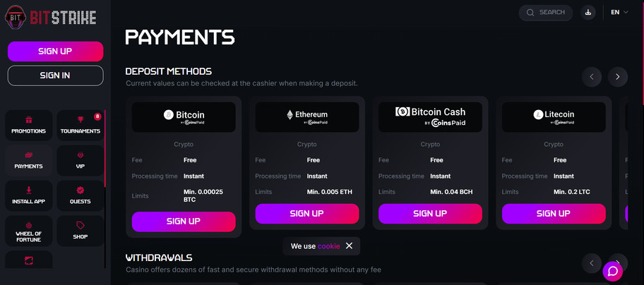The width and height of the screenshot is (644, 285).
Task: Open Tournaments trophy tile in sidebar
Action: [x=80, y=125]
